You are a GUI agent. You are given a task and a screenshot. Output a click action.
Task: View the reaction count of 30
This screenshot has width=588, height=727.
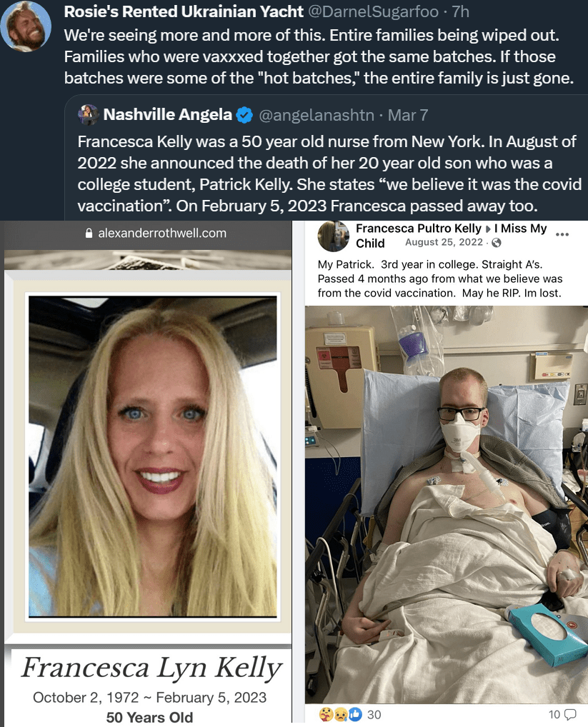click(x=374, y=714)
